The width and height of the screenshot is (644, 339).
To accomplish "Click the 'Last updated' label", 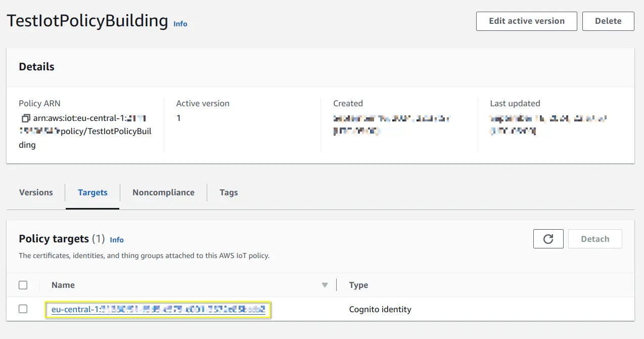I will coord(515,103).
